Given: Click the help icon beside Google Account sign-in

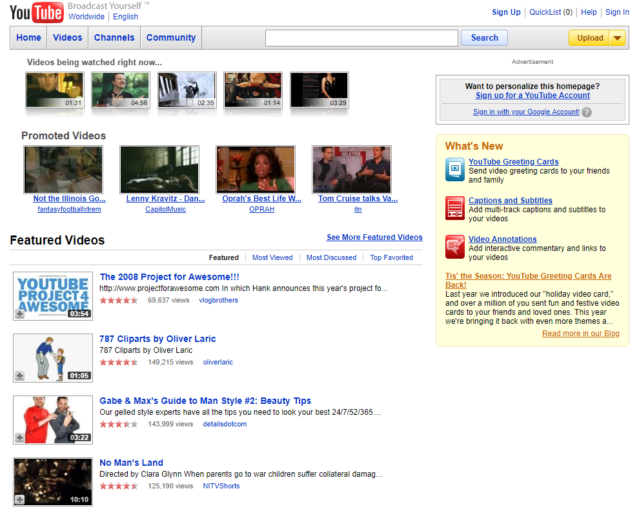Looking at the screenshot, I should tap(586, 112).
